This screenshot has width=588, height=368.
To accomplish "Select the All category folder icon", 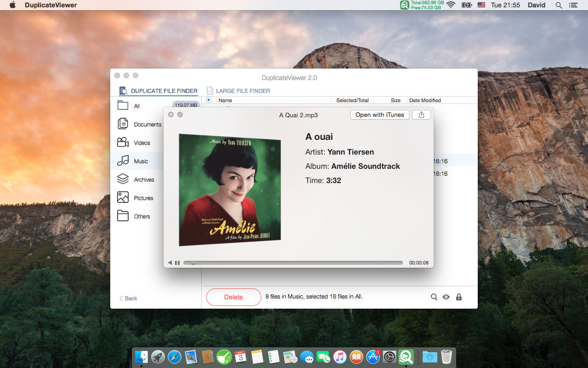I will (123, 105).
